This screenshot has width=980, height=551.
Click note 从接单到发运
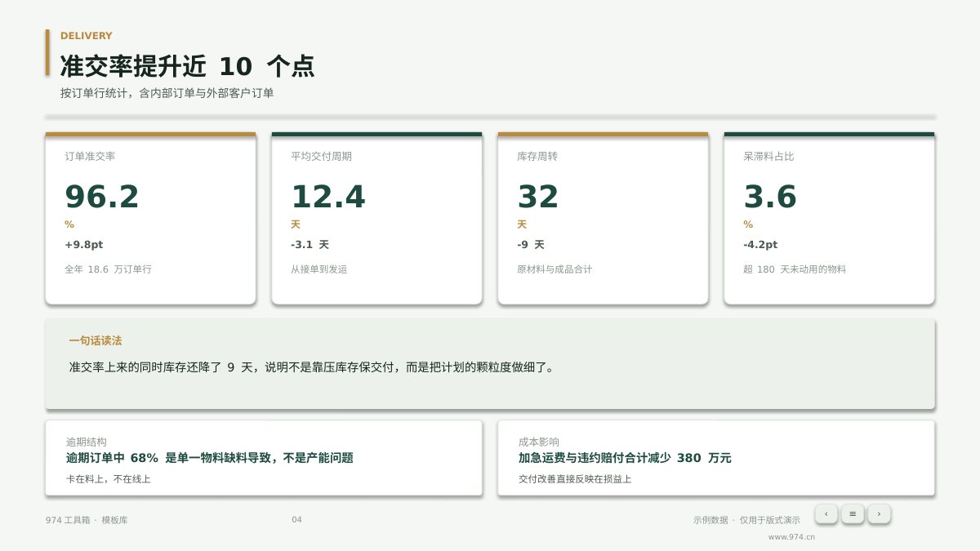319,269
